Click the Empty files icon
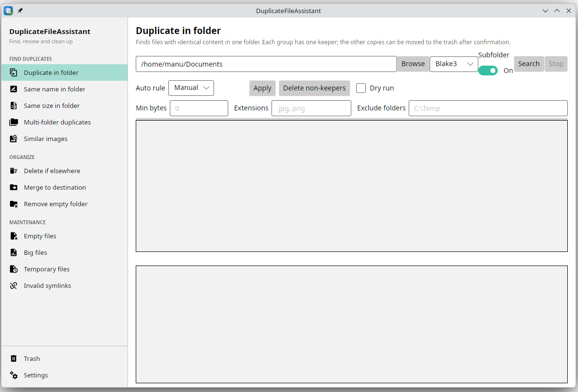 (14, 236)
